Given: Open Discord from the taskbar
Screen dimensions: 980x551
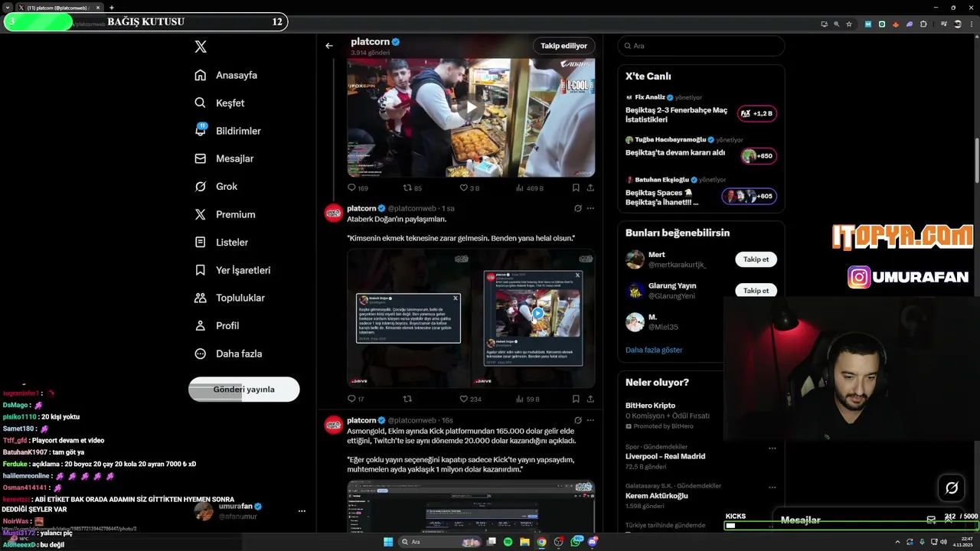Looking at the screenshot, I should (593, 542).
